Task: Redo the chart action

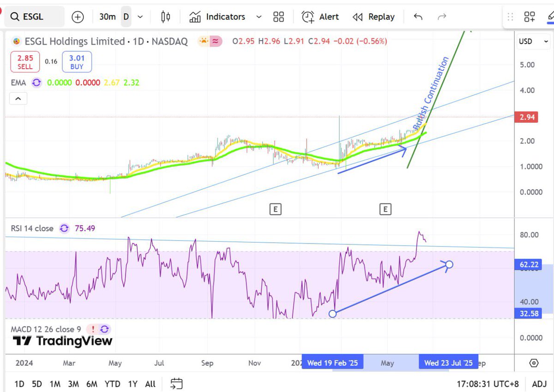Action: (x=442, y=17)
